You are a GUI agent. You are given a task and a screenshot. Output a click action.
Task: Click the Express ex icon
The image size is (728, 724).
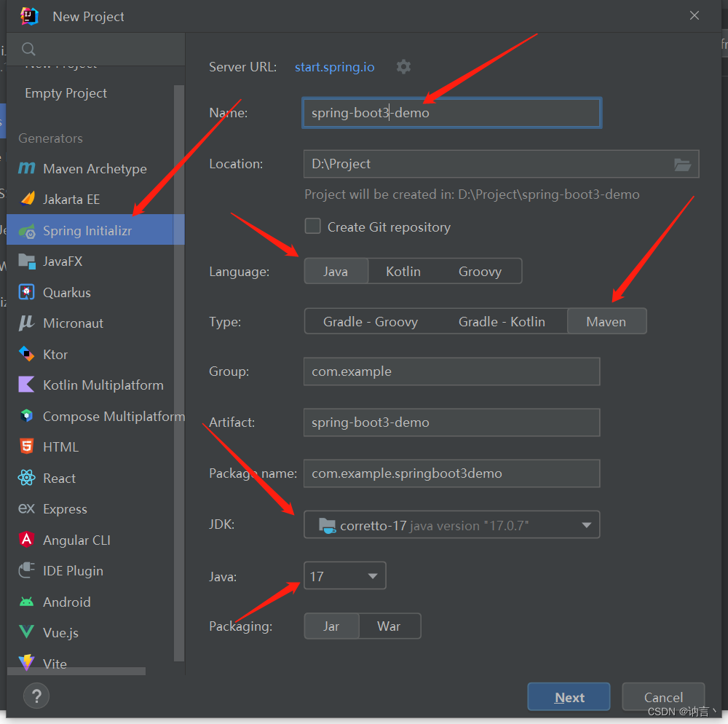(x=26, y=508)
